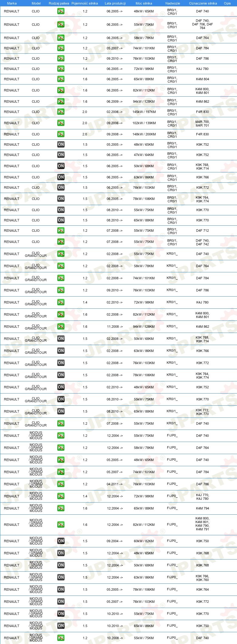Click the 'K9K 766, K9K 760' engine code
The width and height of the screenshot is (237, 644).
[202, 578]
